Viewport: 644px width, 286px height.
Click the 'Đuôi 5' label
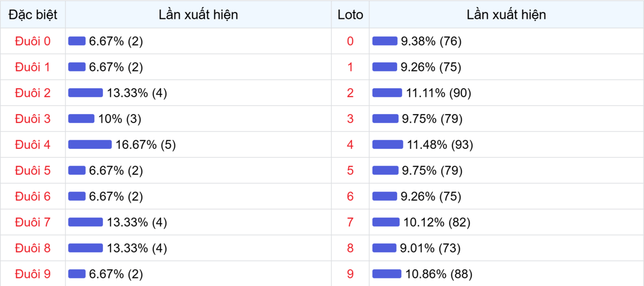click(x=33, y=170)
